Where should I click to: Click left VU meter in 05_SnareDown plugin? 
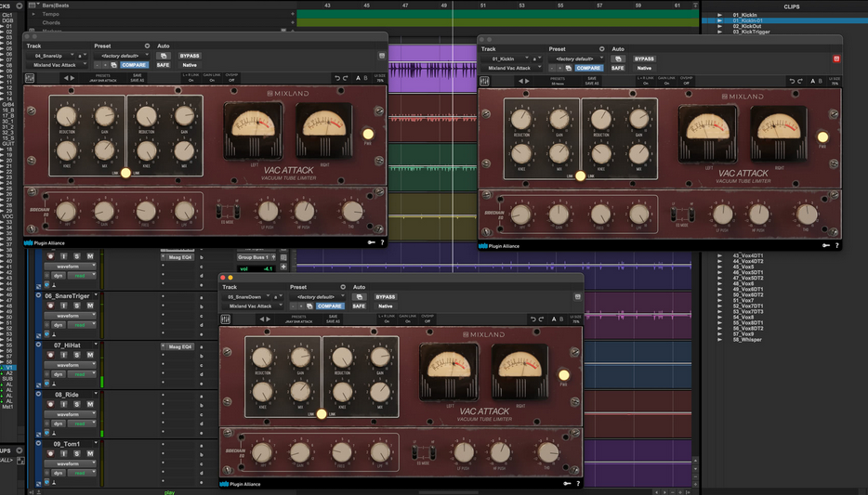point(448,371)
